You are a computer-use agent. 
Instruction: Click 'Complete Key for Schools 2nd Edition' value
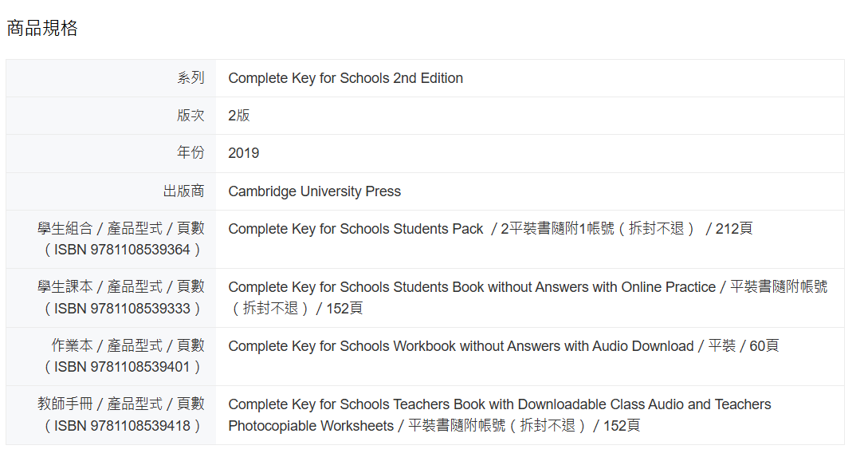point(345,78)
